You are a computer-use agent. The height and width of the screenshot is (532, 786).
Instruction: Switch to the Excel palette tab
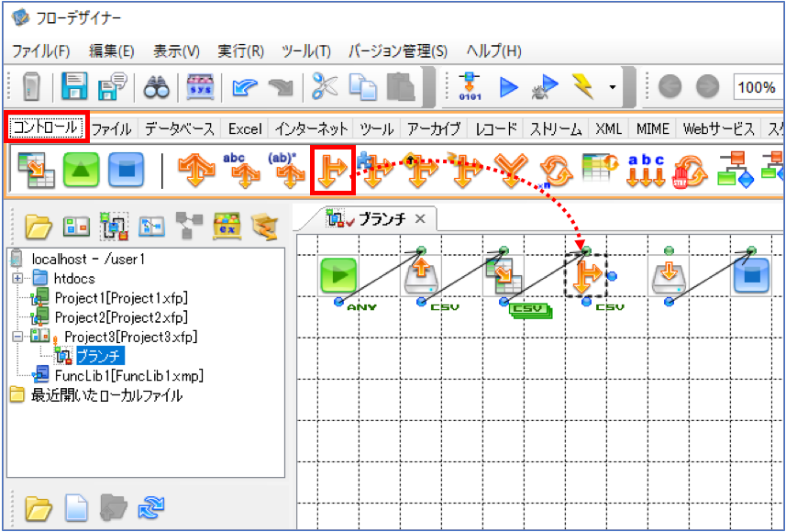[x=245, y=128]
